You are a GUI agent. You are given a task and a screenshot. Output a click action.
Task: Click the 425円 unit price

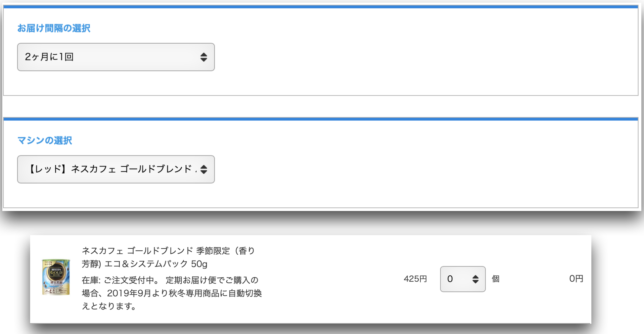pos(415,279)
